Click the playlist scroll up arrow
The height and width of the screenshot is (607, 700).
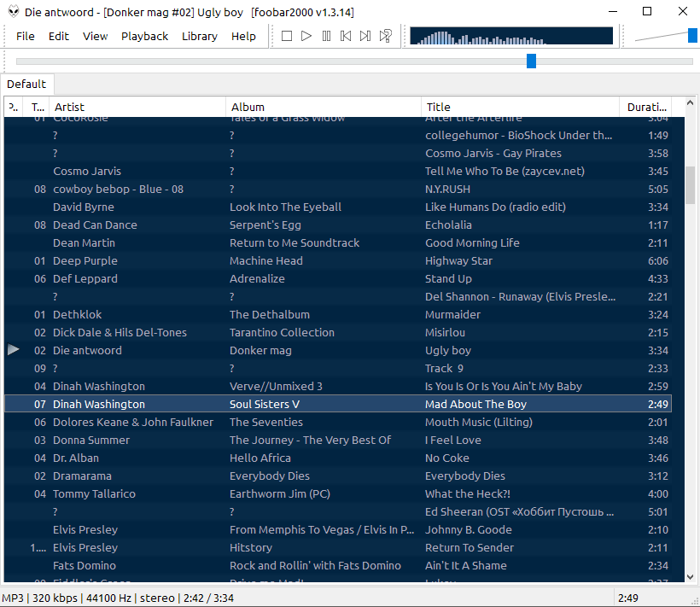point(690,103)
